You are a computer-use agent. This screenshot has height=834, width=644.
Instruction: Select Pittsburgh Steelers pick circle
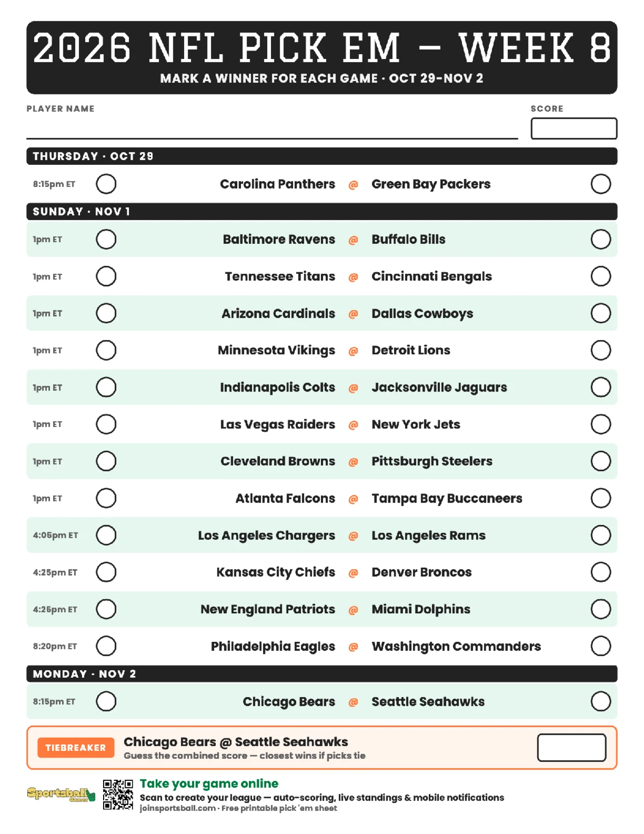[x=601, y=461]
